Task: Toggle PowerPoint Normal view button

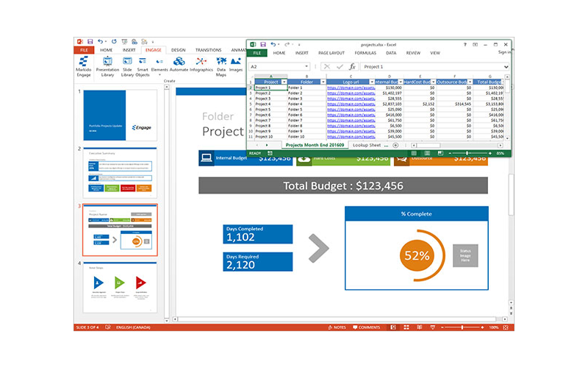Action: [393, 328]
